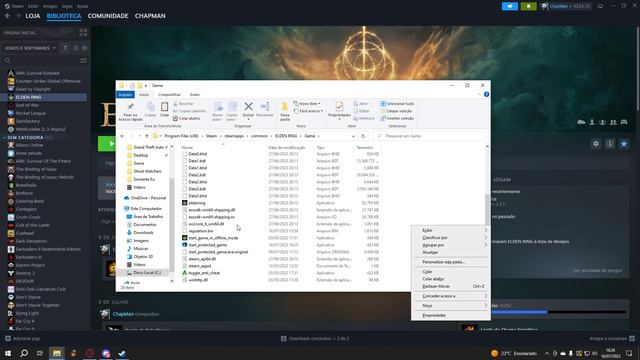640x360 pixels.
Task: Switch to the Compartilhar ribbon tab
Action: click(169, 94)
